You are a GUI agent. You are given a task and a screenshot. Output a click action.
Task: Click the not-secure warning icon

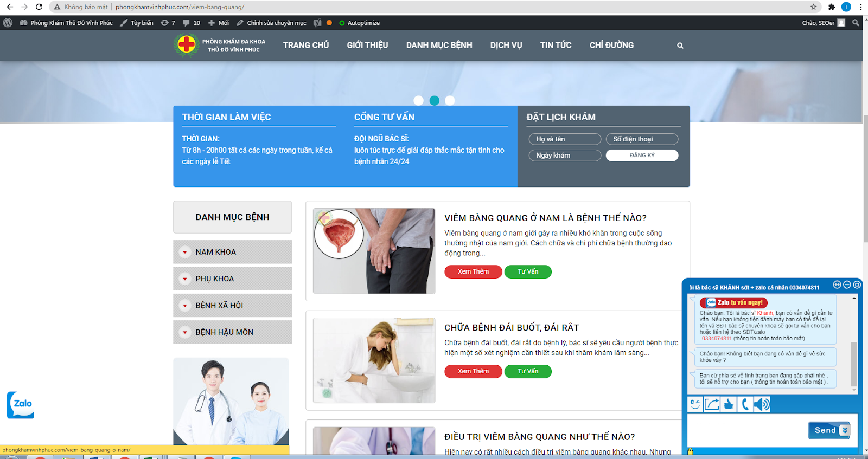57,7
